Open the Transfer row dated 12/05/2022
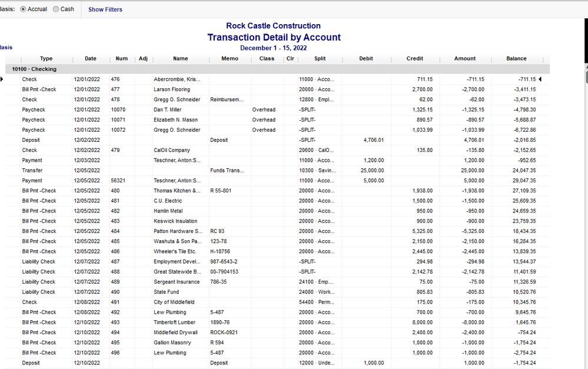 pos(33,171)
